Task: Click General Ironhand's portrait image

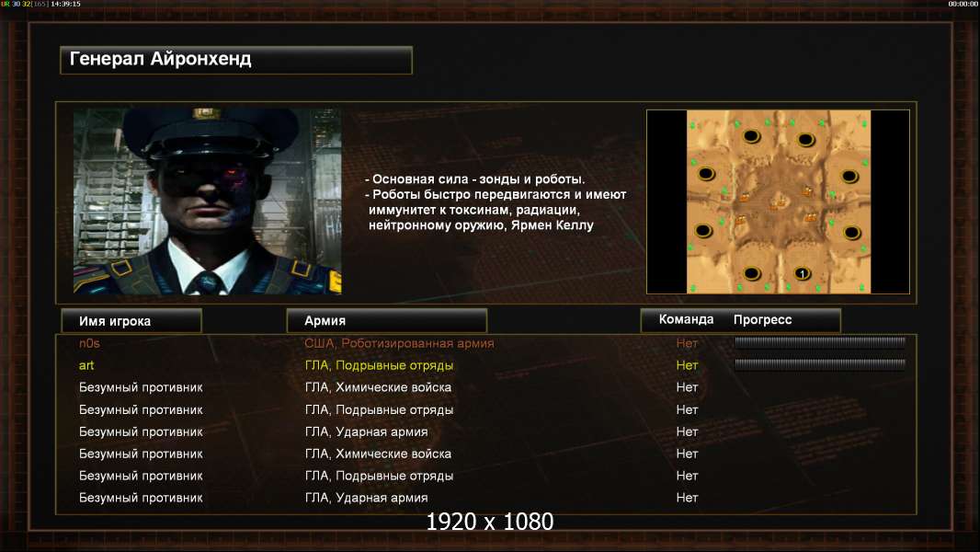Action: pyautogui.click(x=208, y=201)
